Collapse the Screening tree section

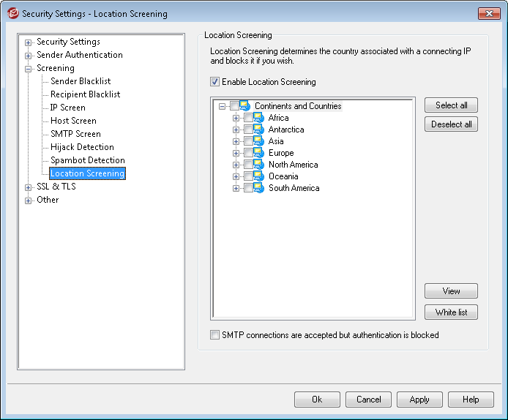29,68
